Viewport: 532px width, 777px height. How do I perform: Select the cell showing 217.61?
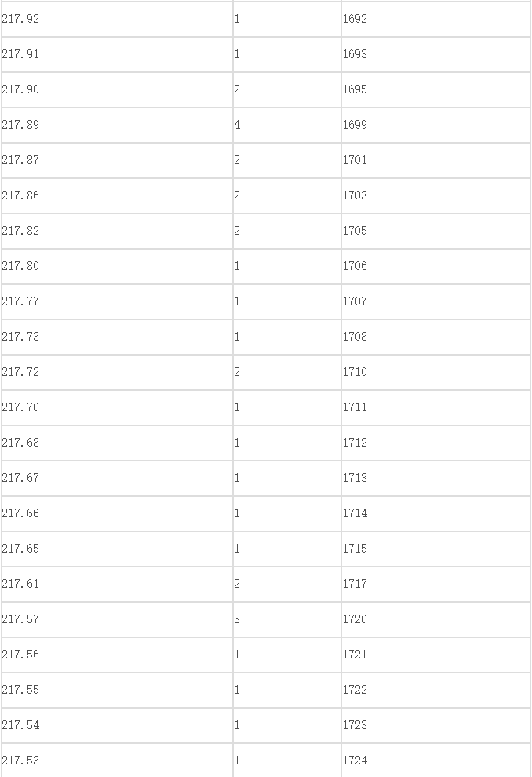point(117,584)
